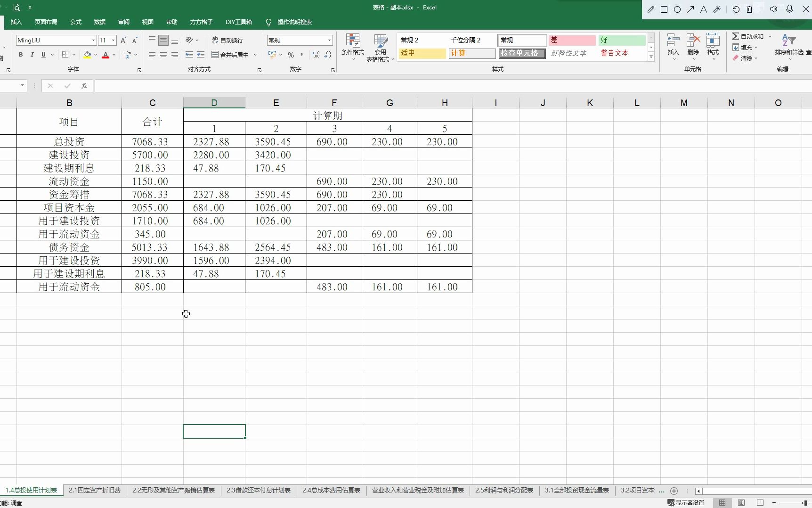Apply the 警告文本 cell style

[x=622, y=53]
